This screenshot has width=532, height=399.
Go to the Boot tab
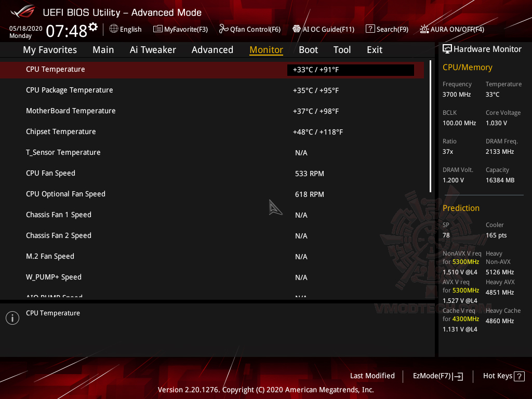pyautogui.click(x=308, y=50)
